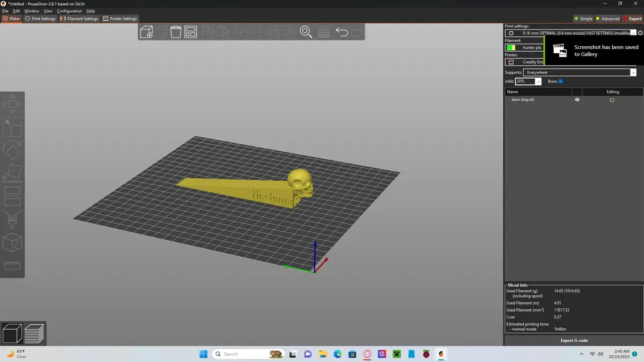Viewport: 644px width, 362px height.
Task: Click the Split to parts icon
Action: (x=289, y=32)
